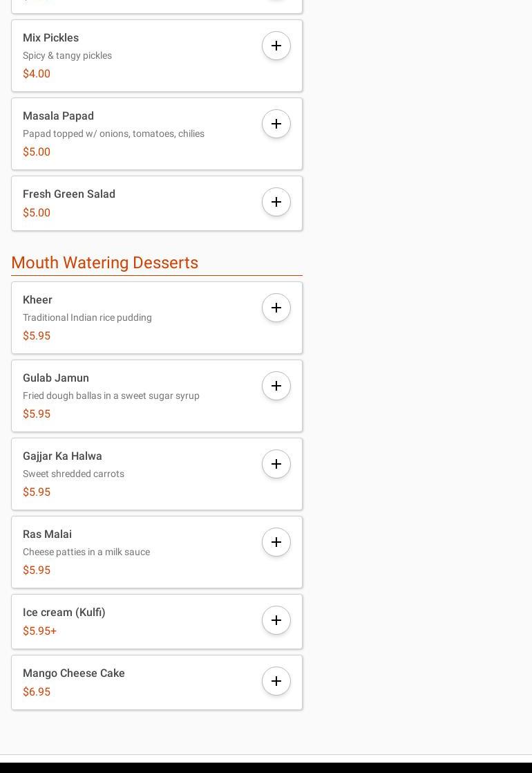The image size is (532, 773).
Task: Add Fresh Green Salad with plus icon
Action: 276,203
